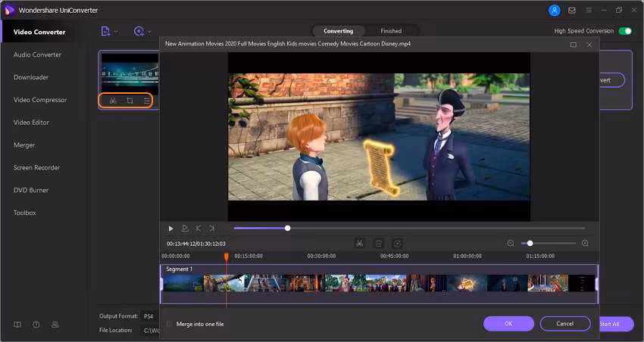Open Merger in sidebar
The width and height of the screenshot is (644, 342).
tap(24, 145)
